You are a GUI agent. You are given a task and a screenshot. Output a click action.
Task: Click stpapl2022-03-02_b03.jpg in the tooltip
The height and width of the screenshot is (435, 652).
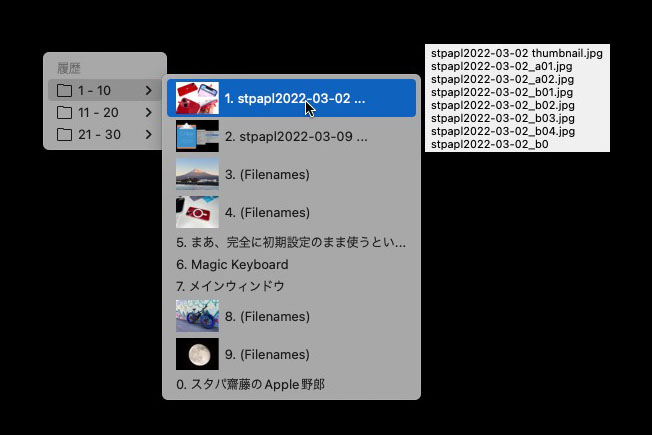(x=503, y=118)
